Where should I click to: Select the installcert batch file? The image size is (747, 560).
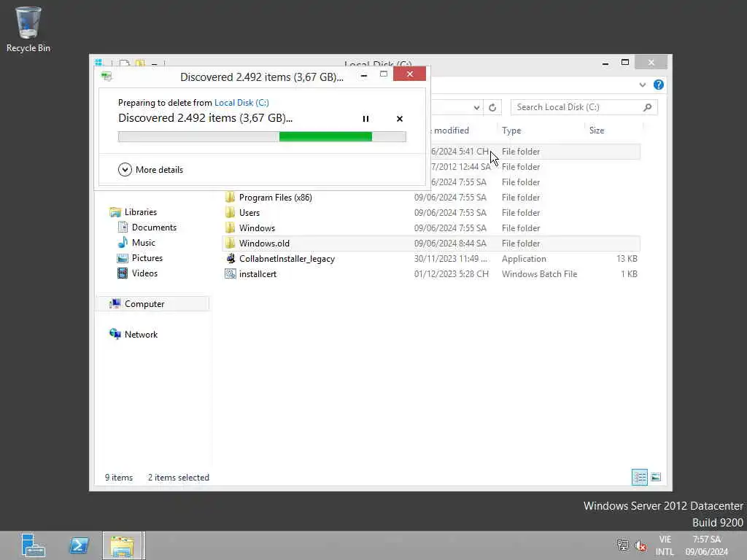point(258,274)
